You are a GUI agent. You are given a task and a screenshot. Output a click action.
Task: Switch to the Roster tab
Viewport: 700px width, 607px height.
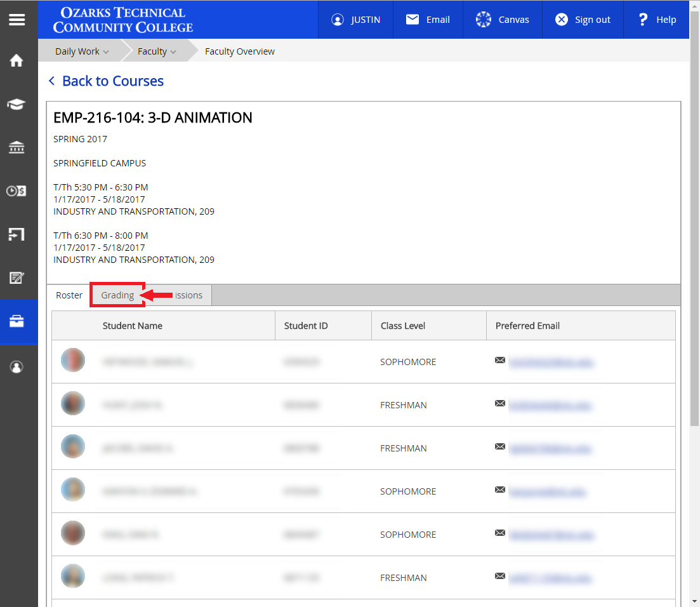69,295
